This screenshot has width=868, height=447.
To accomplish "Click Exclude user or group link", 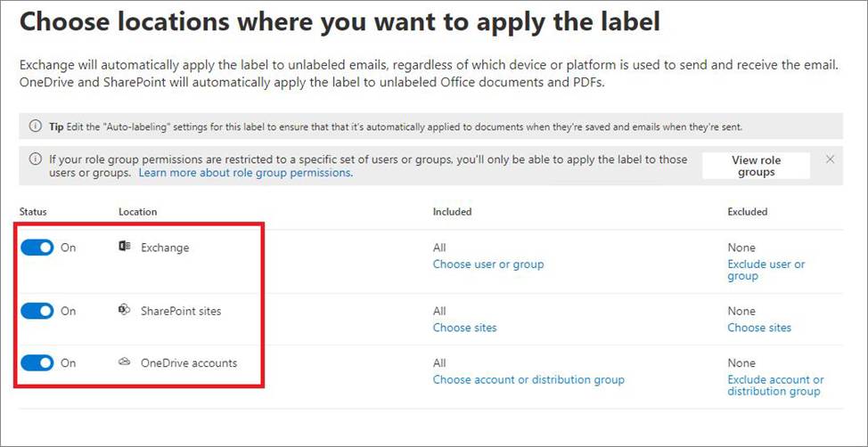I will pos(766,270).
